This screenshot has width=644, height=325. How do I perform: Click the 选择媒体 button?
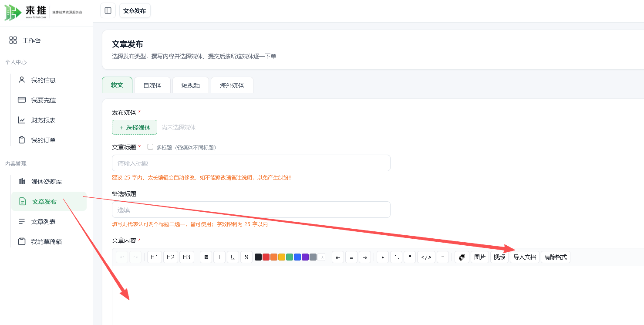[135, 128]
